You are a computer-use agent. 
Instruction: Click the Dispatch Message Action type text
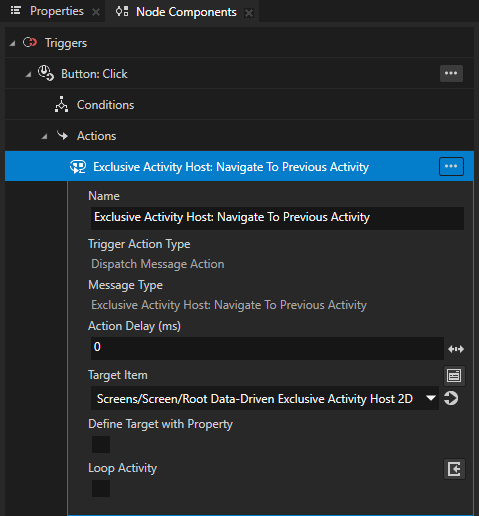point(158,264)
